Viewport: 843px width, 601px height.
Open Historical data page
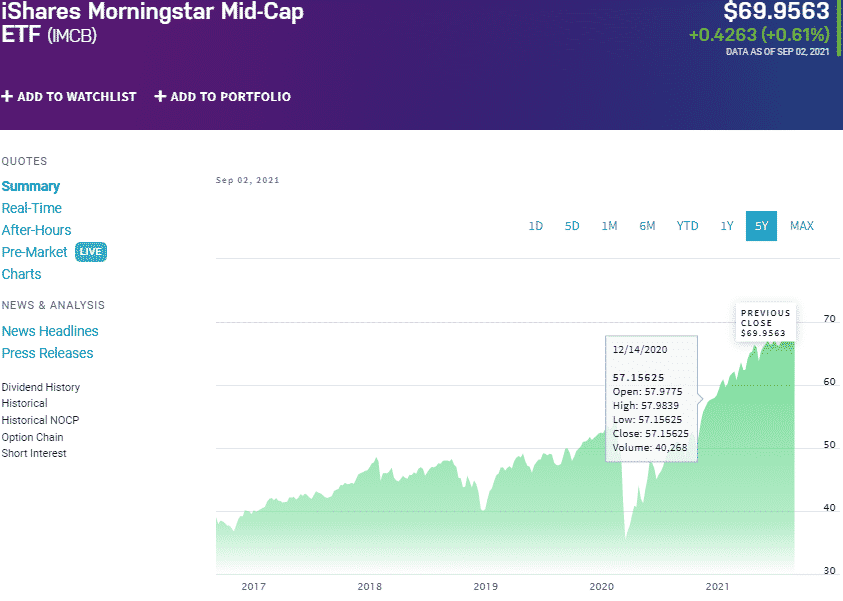point(23,403)
